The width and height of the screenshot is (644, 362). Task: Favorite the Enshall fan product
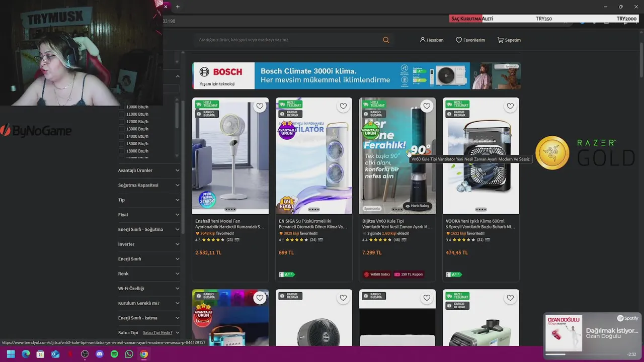pyautogui.click(x=260, y=106)
